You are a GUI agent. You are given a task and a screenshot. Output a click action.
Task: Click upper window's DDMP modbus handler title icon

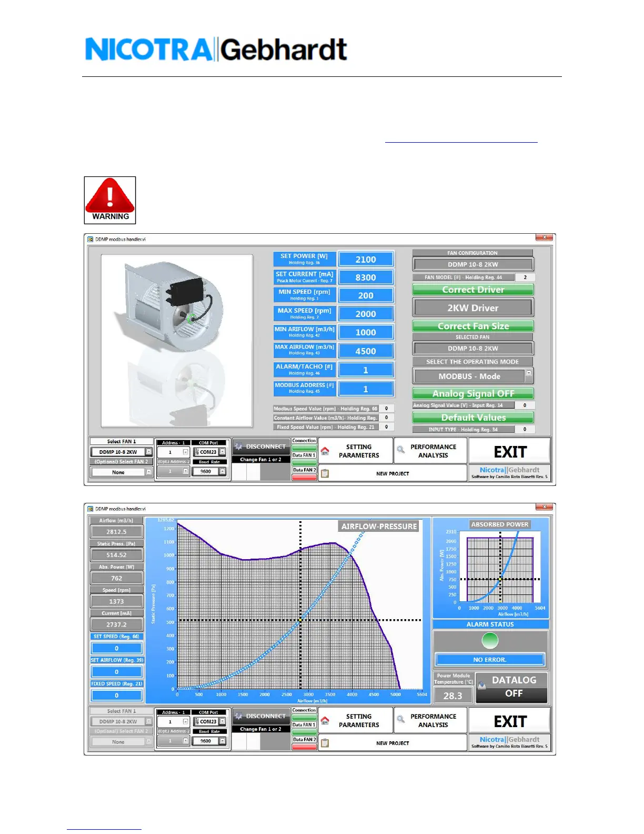(x=90, y=239)
